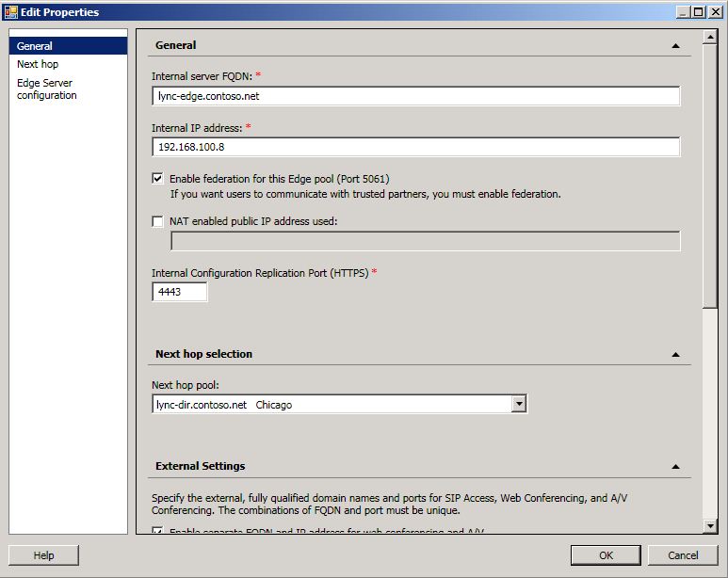Check NAT enabled public IP address used

(158, 221)
